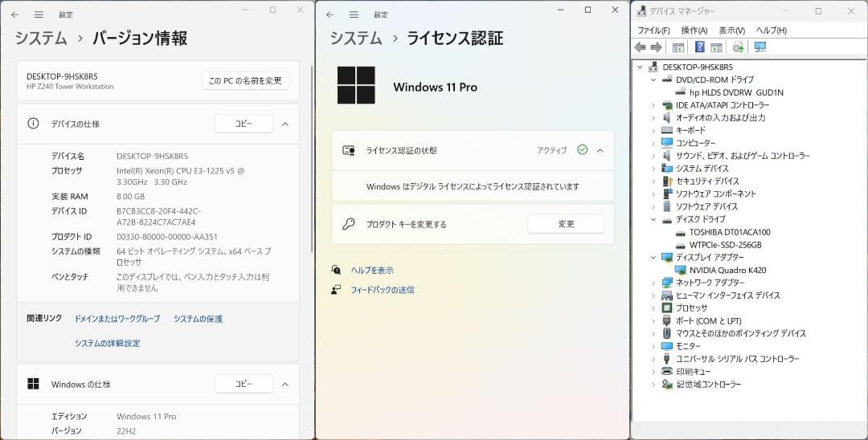This screenshot has height=440, width=868.
Task: Expand the ポート (COM と LPT) node
Action: point(653,320)
